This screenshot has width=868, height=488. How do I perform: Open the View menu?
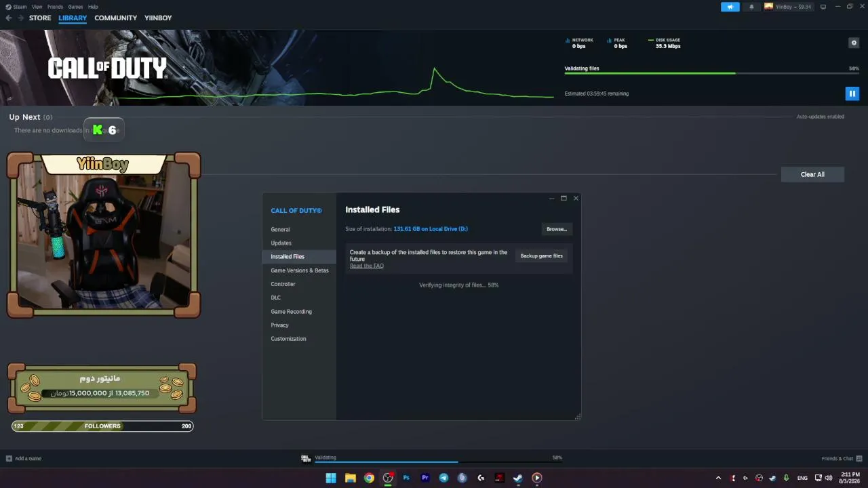[37, 7]
